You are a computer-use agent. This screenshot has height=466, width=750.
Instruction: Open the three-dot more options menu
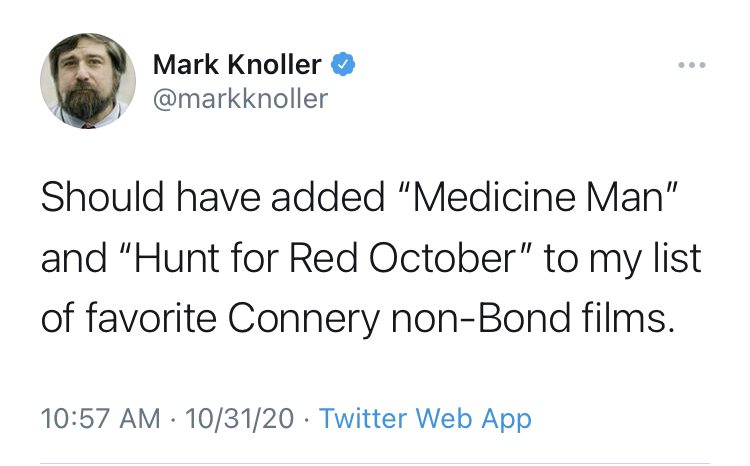pos(692,65)
